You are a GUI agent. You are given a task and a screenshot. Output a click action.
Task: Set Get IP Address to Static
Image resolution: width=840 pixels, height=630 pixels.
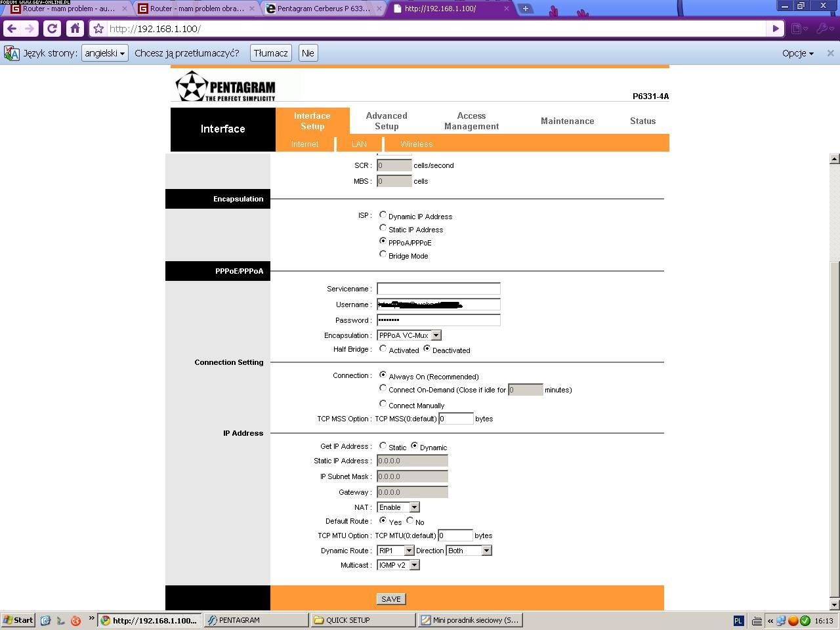(x=383, y=446)
